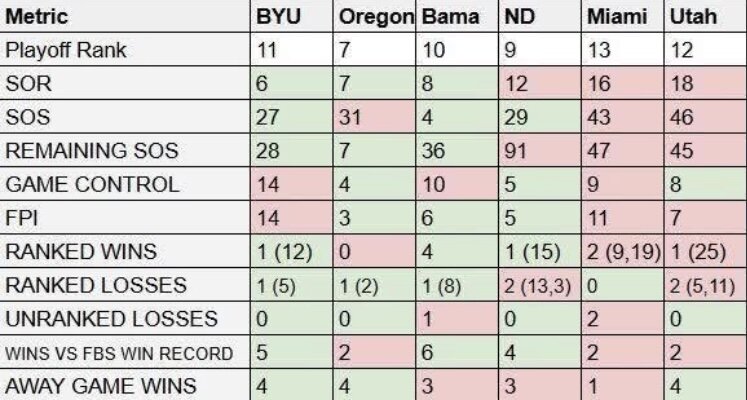Click Oregon's SOS value 31
Screen dimensions: 747x400
tap(350, 117)
